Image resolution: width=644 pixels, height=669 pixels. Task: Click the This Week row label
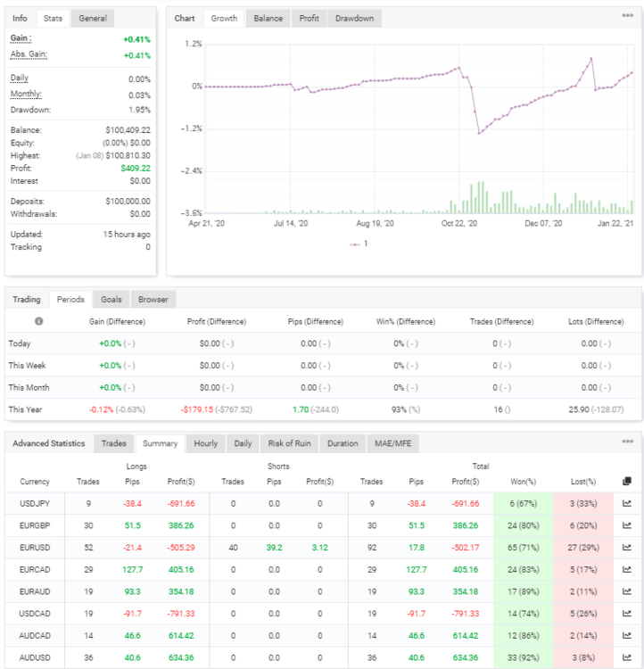click(27, 365)
